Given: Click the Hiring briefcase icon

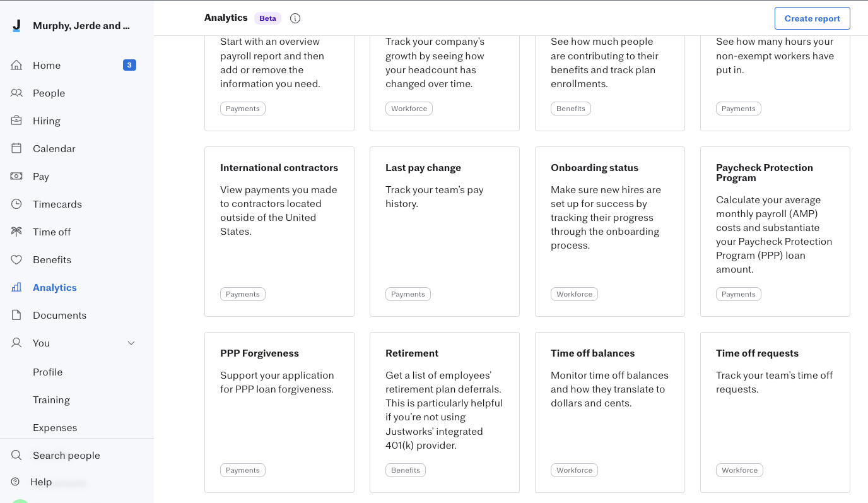Looking at the screenshot, I should 16,121.
